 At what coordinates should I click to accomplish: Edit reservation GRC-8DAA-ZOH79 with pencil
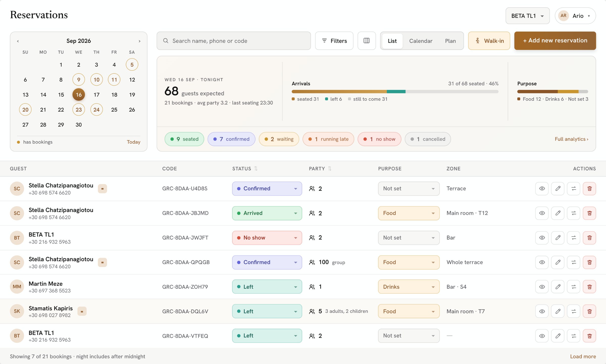558,287
